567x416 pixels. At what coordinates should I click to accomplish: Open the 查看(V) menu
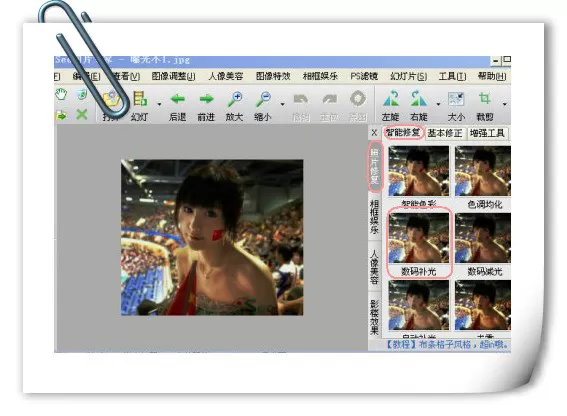126,76
